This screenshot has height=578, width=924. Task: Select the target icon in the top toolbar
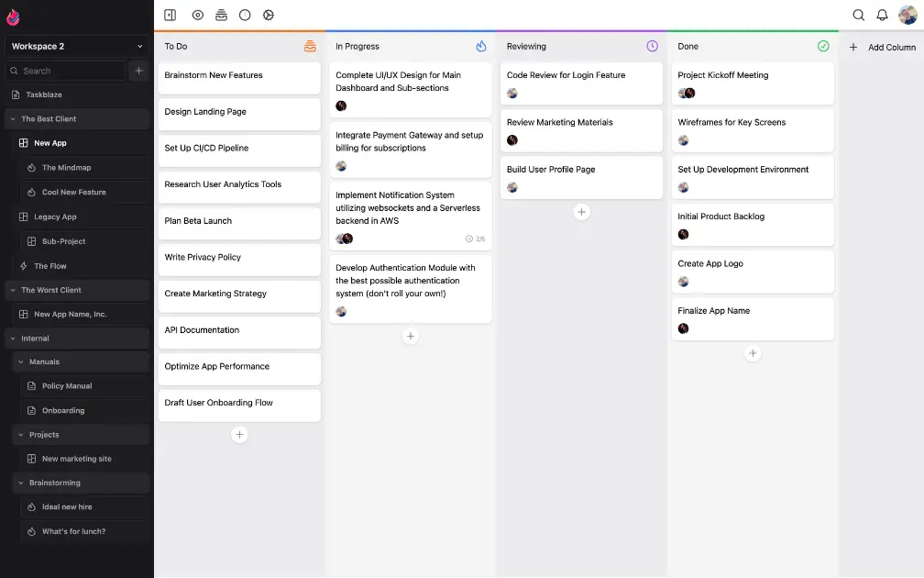195,15
